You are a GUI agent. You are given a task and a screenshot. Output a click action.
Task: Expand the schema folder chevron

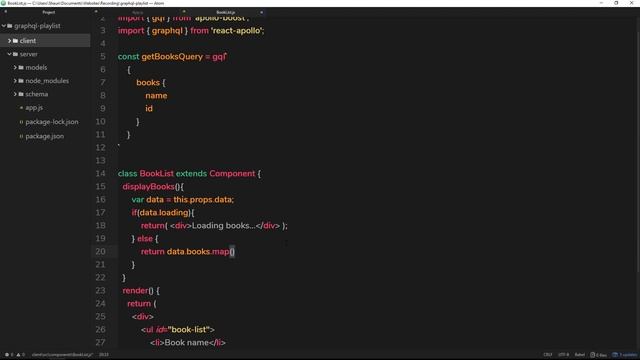click(x=15, y=94)
